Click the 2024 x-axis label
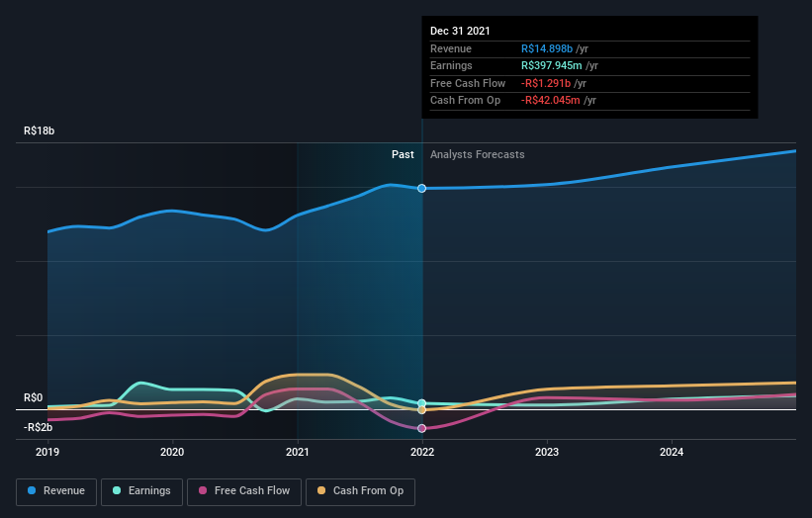The image size is (812, 518). (x=672, y=452)
